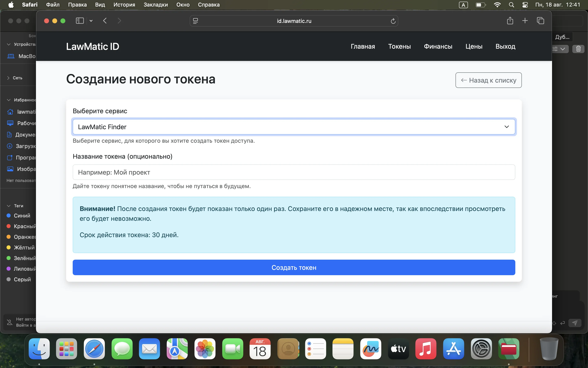Show tab overview in Safari
The height and width of the screenshot is (368, 588).
(540, 21)
